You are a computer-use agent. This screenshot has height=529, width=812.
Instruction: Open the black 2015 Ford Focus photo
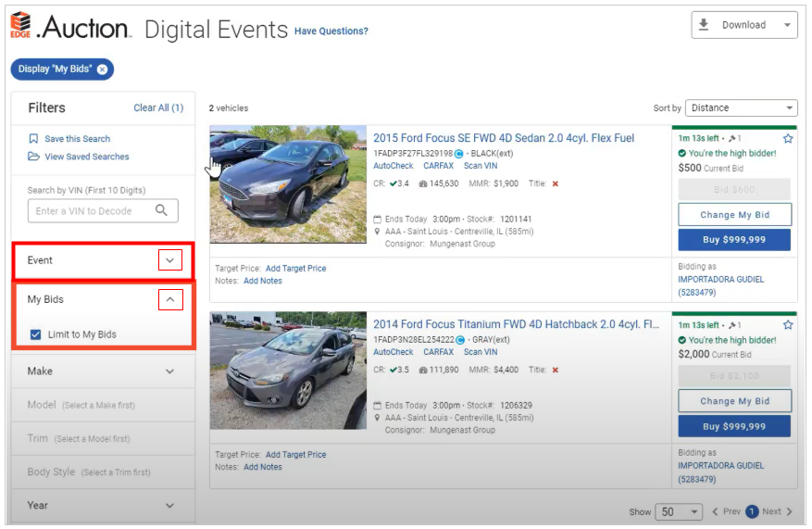tap(288, 184)
